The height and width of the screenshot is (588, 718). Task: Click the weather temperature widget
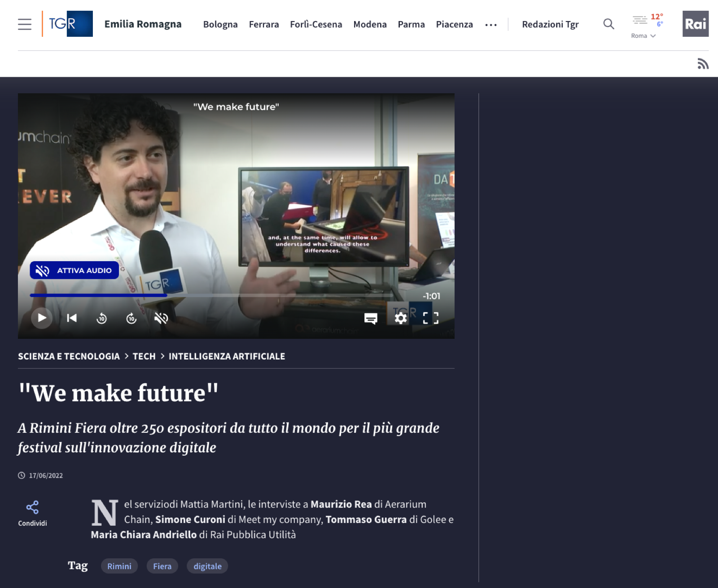tap(648, 20)
